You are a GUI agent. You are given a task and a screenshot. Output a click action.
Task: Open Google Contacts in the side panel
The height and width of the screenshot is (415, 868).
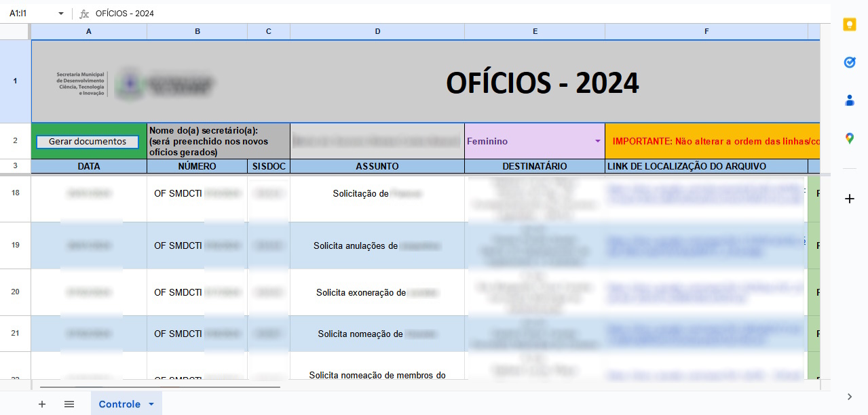(850, 100)
